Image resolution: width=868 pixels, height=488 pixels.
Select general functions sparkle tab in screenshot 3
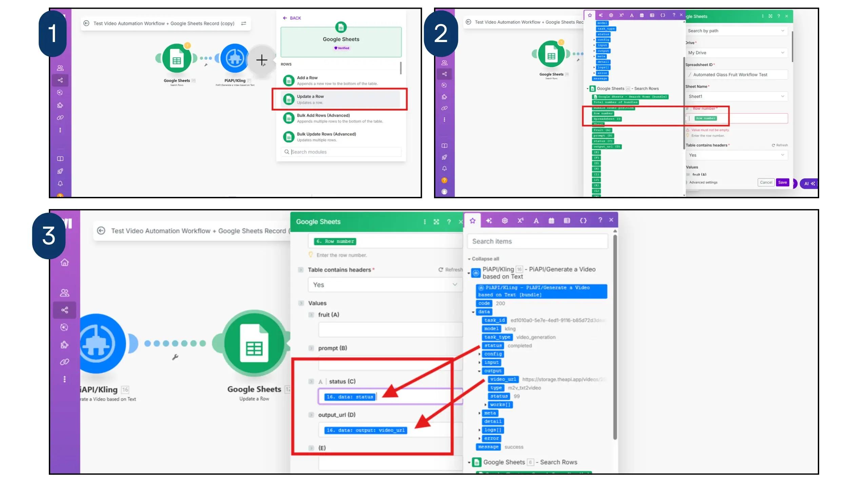[489, 221]
